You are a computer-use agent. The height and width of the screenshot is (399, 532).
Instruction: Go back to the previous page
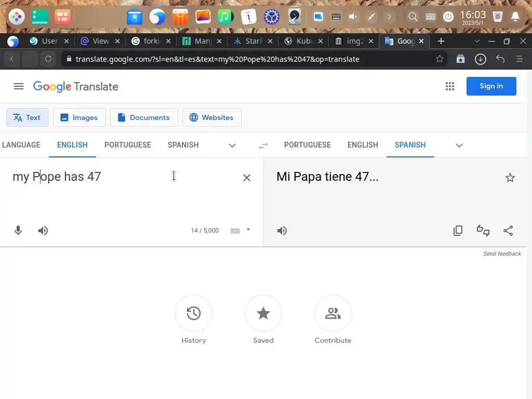coord(12,59)
